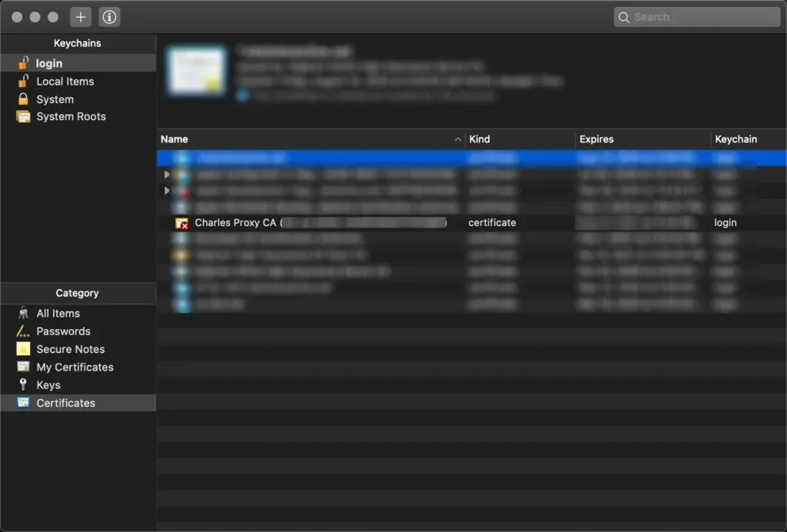Viewport: 787px width, 532px height.
Task: Click the Category section header
Action: 78,293
